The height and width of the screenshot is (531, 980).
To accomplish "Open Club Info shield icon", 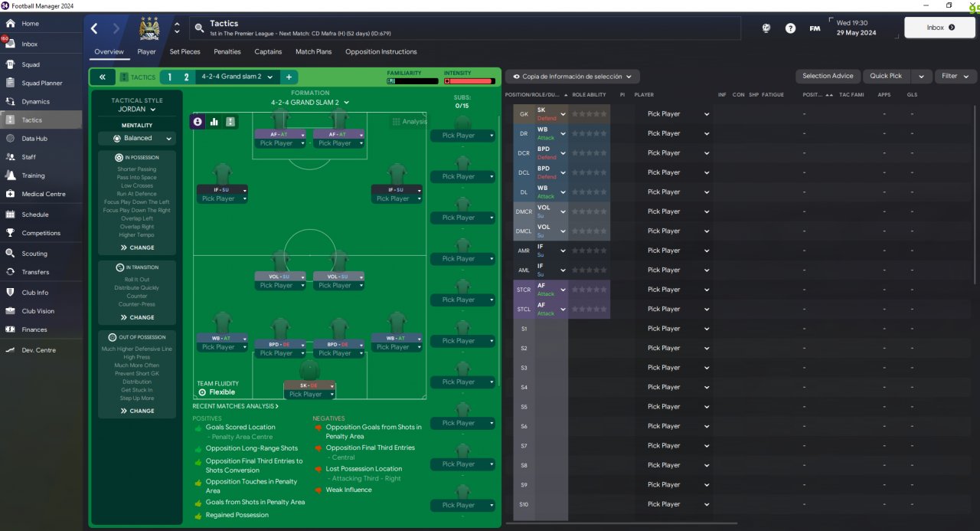I will 10,293.
